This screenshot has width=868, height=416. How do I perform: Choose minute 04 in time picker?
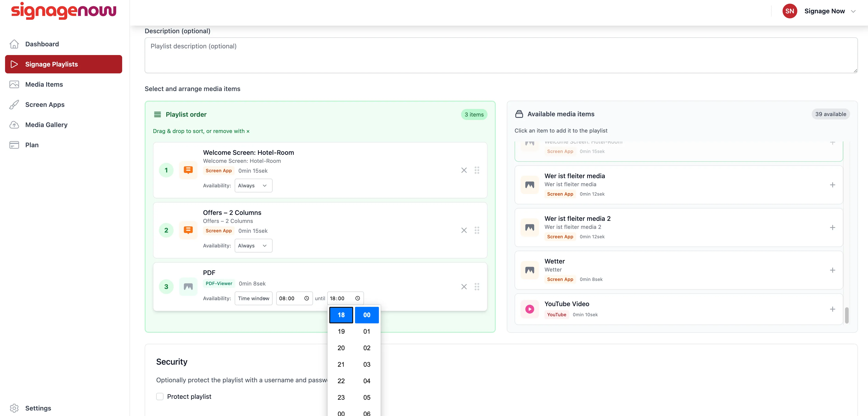[x=367, y=381]
